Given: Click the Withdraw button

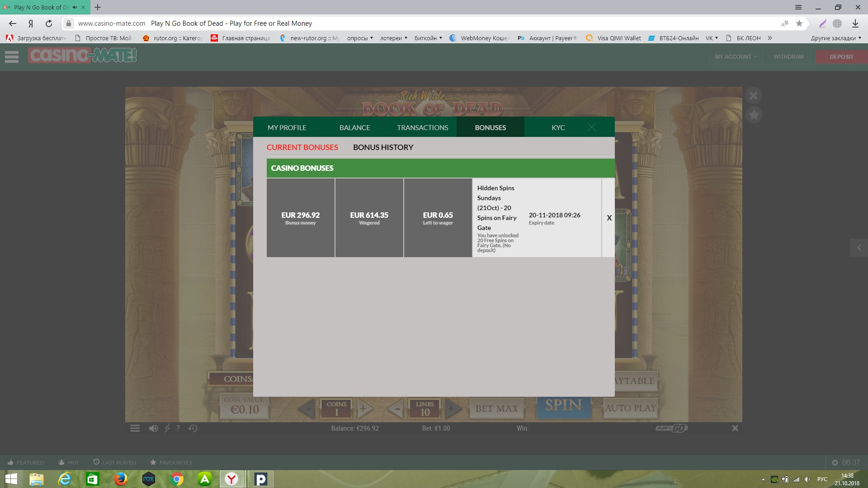Looking at the screenshot, I should (788, 57).
